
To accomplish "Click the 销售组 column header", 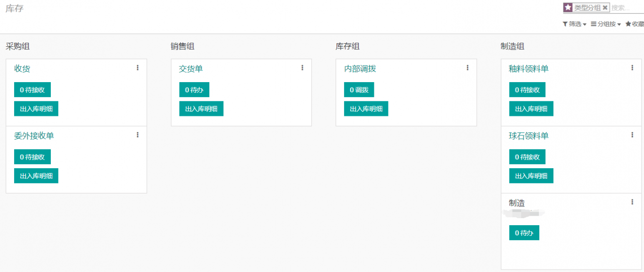I will (183, 46).
